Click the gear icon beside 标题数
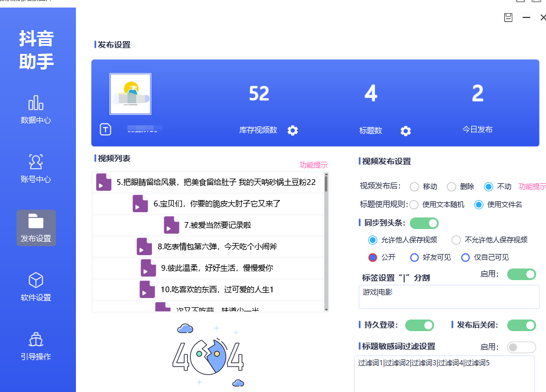 406,131
